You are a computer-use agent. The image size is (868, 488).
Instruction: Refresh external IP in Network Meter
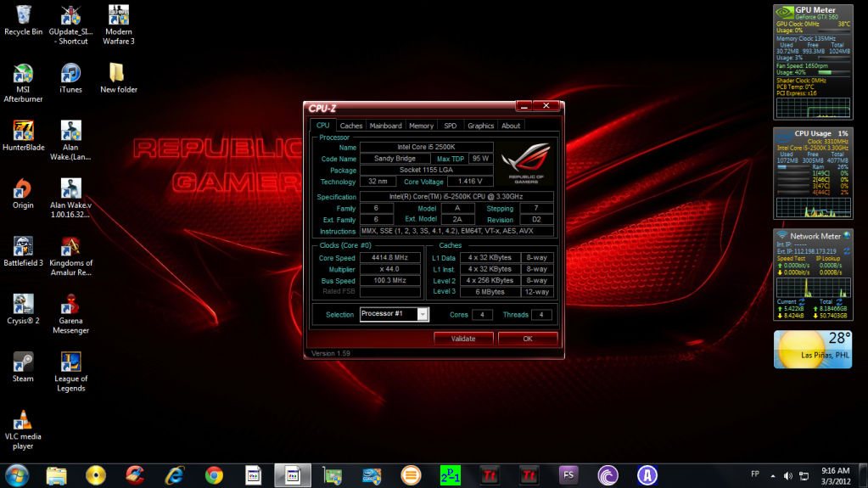point(847,251)
